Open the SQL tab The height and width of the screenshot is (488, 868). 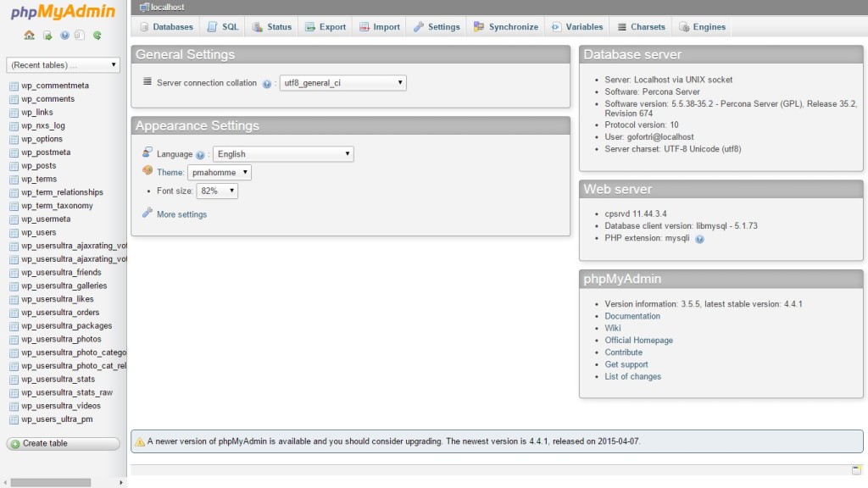click(223, 26)
